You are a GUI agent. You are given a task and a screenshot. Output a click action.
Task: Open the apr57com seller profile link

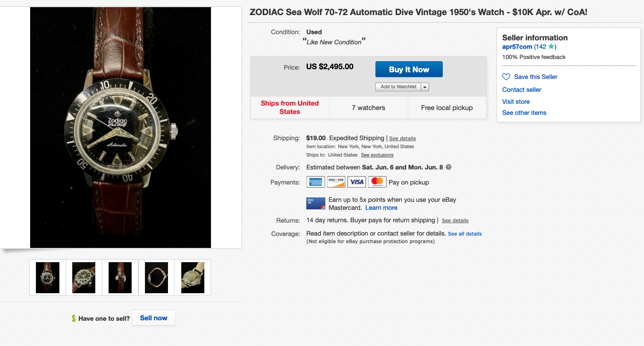(517, 47)
